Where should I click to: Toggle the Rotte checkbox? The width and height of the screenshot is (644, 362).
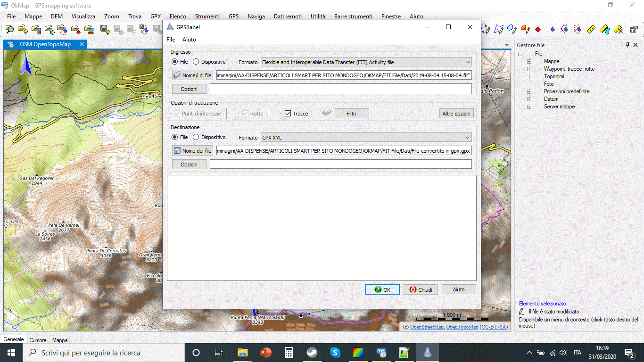click(x=246, y=114)
